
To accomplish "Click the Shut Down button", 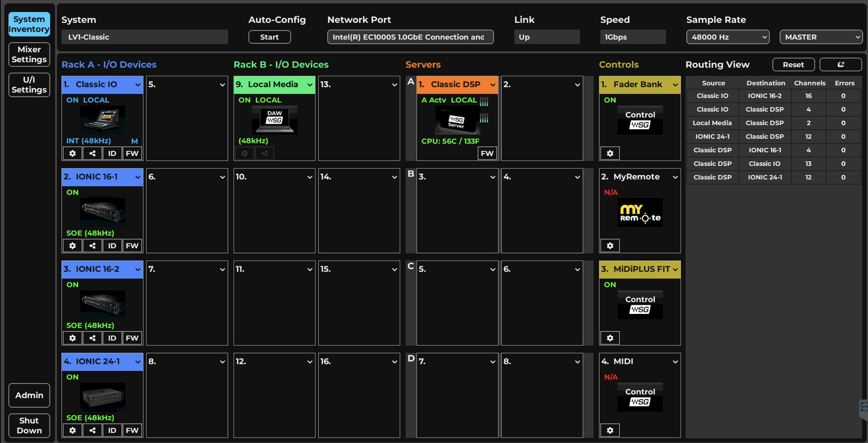I will pyautogui.click(x=29, y=425).
